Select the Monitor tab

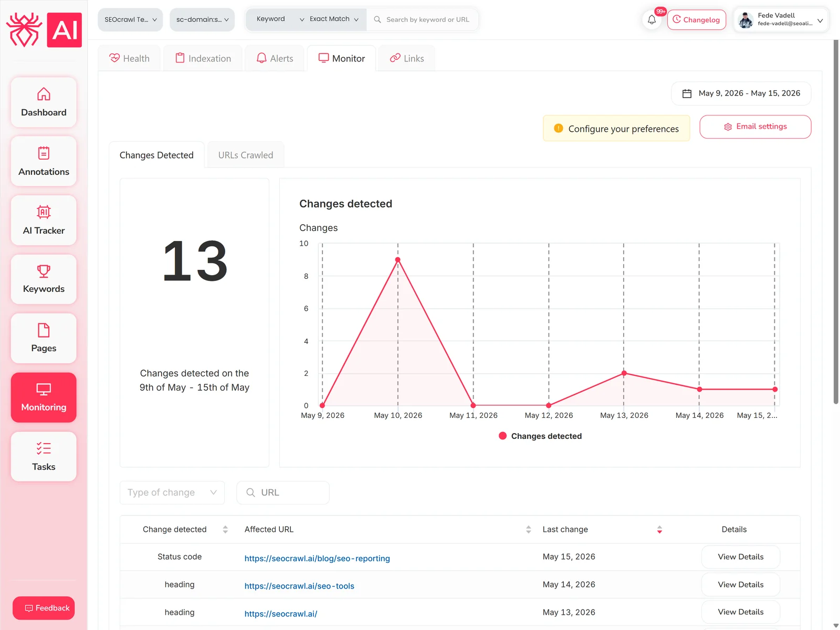click(342, 58)
